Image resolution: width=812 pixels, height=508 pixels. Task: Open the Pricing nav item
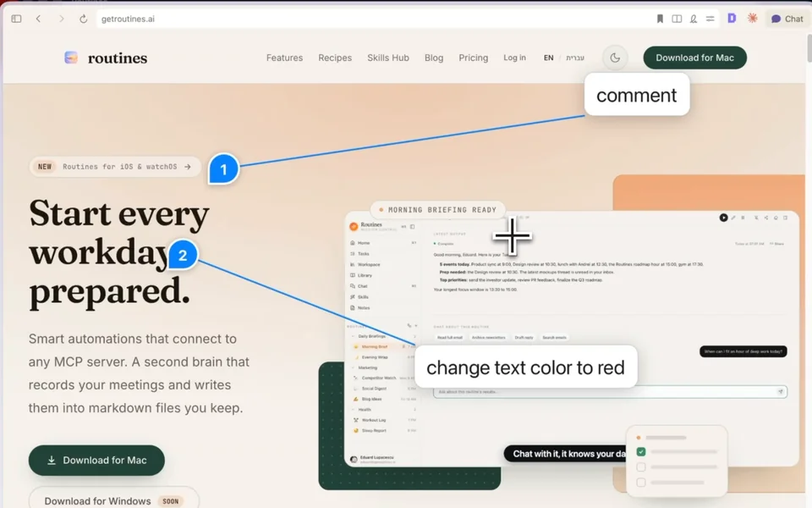point(474,58)
